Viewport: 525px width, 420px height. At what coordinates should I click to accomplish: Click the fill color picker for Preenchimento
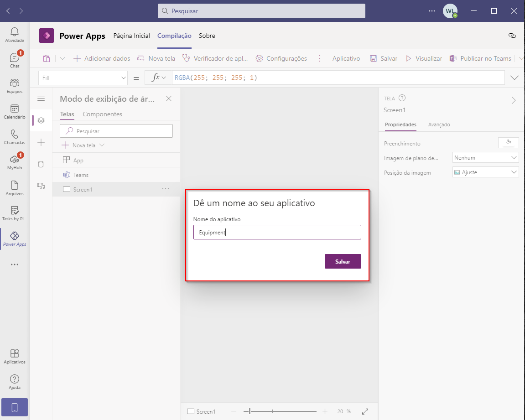coord(508,143)
